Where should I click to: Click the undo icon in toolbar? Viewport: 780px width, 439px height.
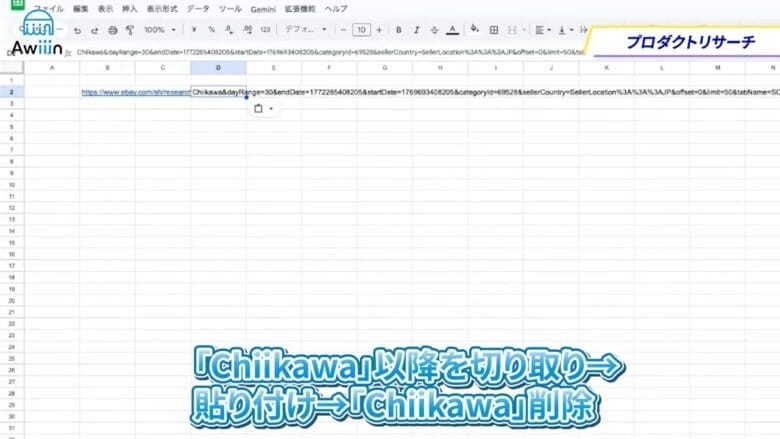(x=77, y=30)
